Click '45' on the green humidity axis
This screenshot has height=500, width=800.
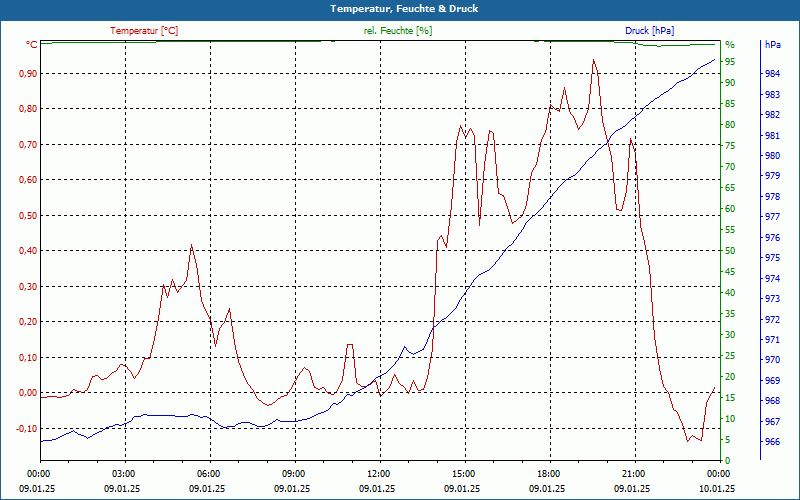tap(730, 272)
